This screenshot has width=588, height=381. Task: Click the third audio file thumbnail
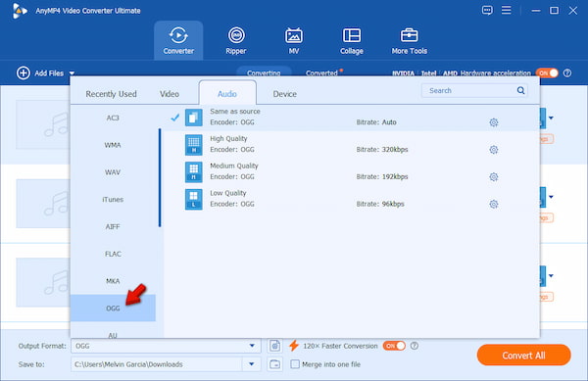click(43, 282)
